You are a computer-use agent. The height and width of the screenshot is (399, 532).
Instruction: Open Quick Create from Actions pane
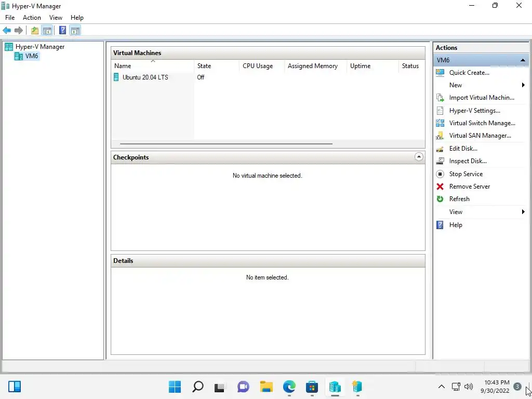[469, 73]
